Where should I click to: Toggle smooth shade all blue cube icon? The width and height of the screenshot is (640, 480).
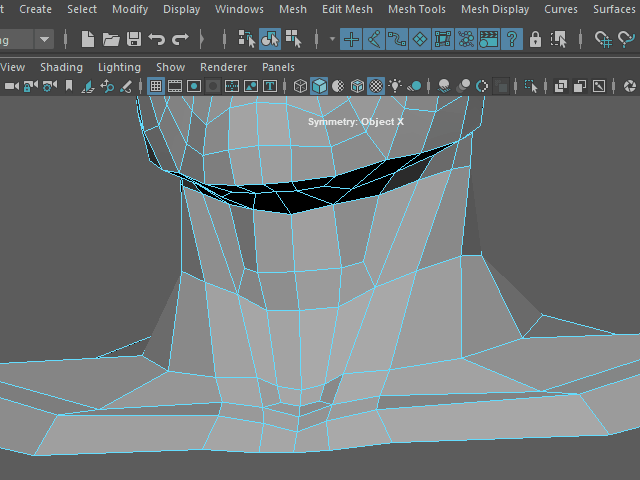[319, 86]
